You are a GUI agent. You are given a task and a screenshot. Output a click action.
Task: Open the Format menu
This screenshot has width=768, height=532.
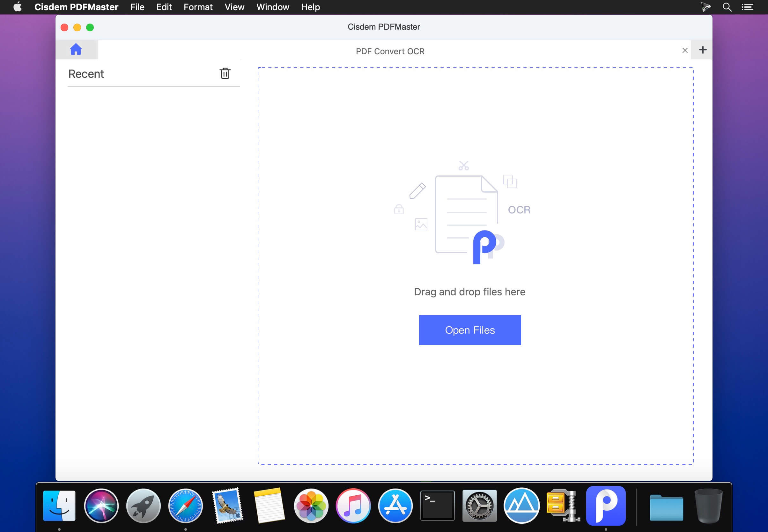point(198,7)
